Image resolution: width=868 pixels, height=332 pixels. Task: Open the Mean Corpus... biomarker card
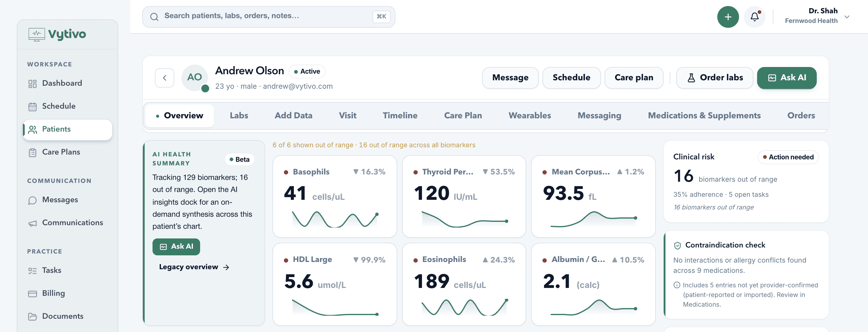[593, 196]
